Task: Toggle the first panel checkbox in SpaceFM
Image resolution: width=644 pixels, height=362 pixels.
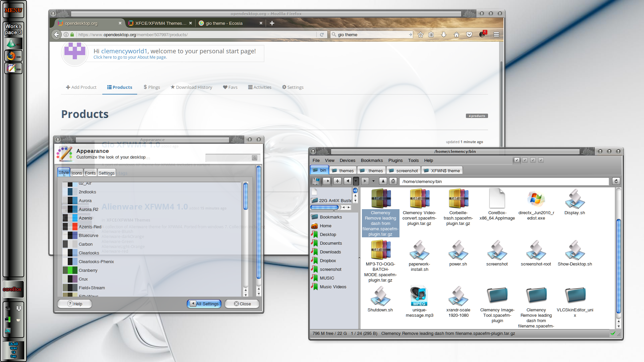Action: coord(517,160)
